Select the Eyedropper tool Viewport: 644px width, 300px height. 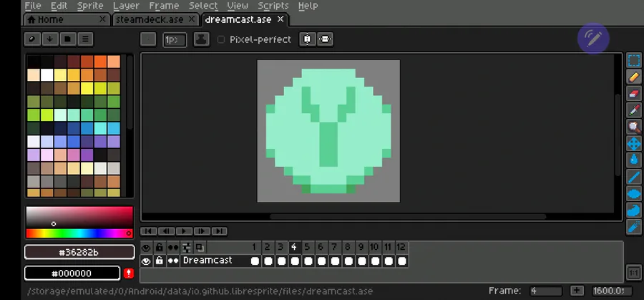634,110
